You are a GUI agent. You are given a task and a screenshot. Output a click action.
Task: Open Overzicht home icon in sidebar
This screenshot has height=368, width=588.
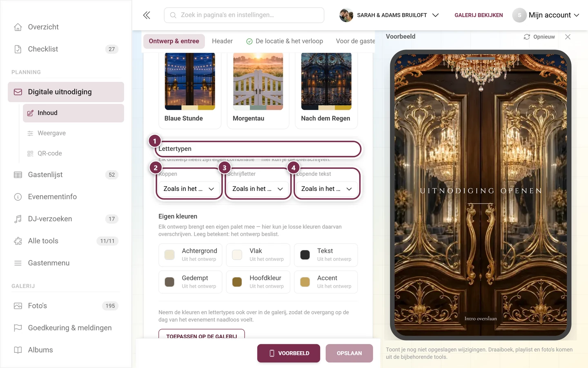tap(18, 27)
